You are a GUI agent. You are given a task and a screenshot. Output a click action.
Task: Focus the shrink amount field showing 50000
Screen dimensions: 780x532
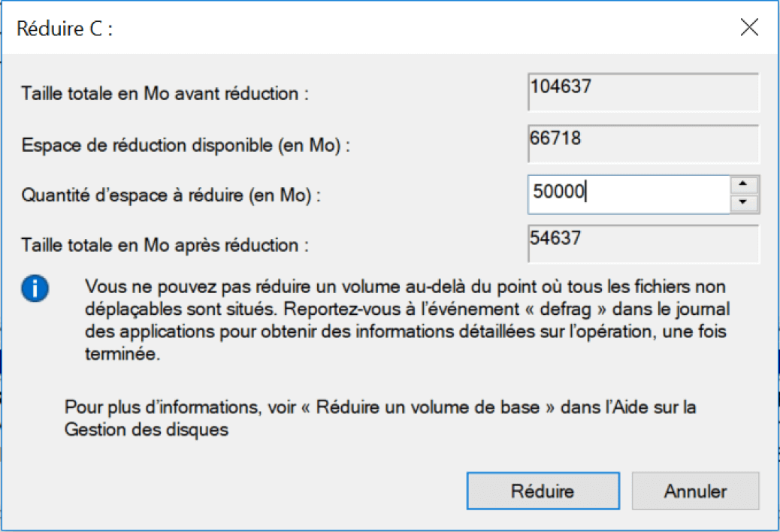(x=627, y=194)
